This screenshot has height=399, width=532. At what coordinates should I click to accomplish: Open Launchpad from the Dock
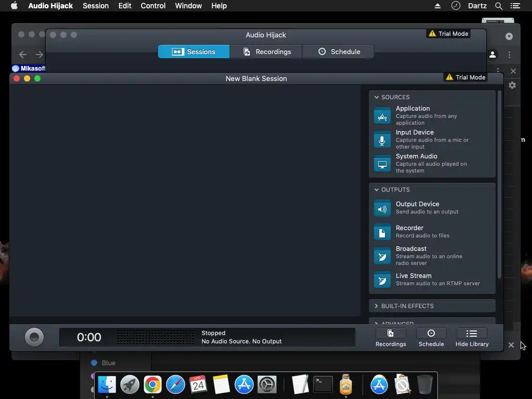pos(129,384)
